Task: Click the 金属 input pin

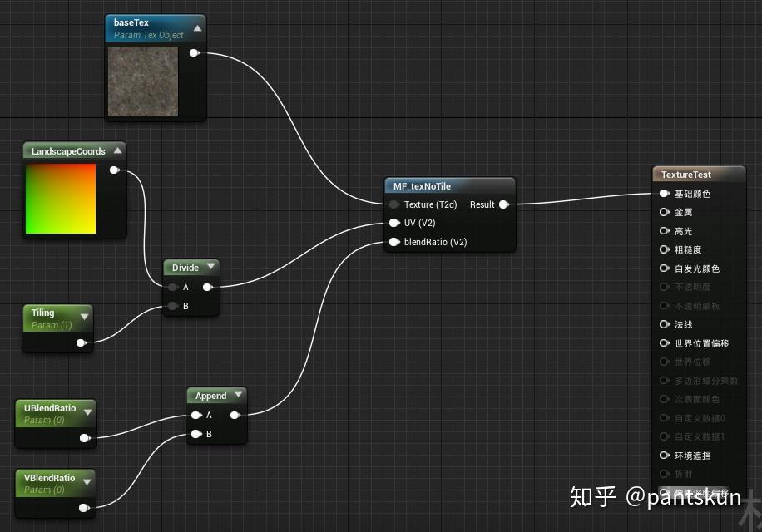Action: coord(665,212)
